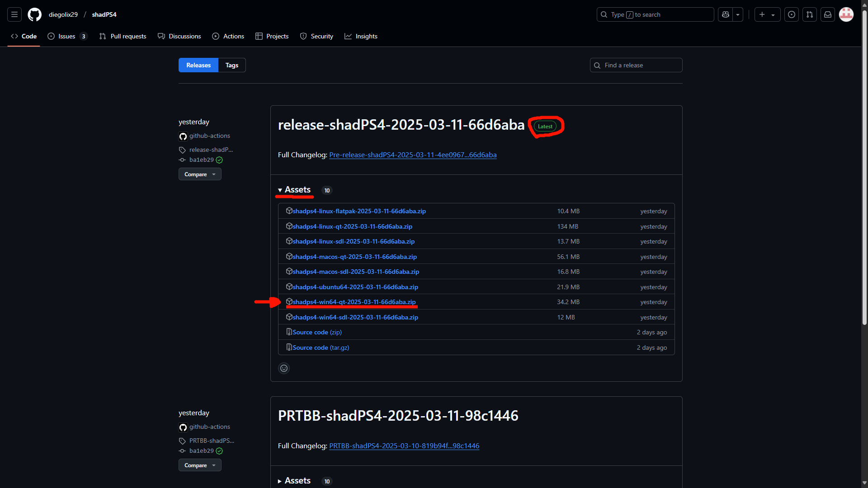Open the Compare dropdown for the PRTBB release

point(200,465)
